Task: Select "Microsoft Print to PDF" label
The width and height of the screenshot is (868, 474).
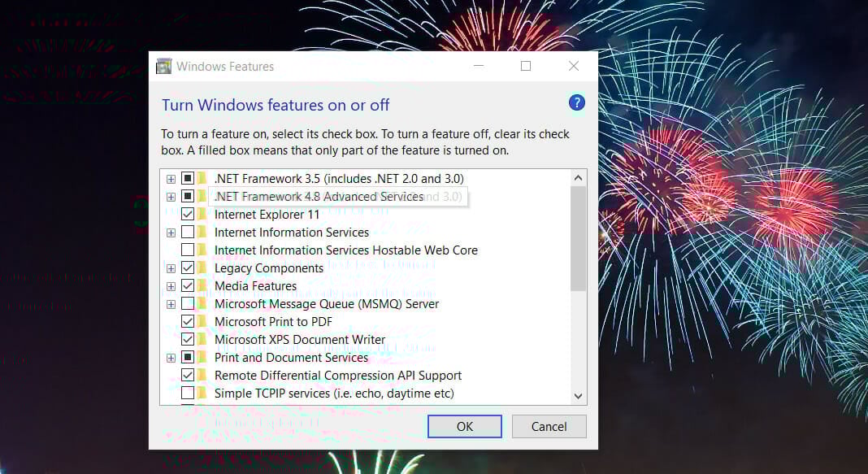Action: 273,321
